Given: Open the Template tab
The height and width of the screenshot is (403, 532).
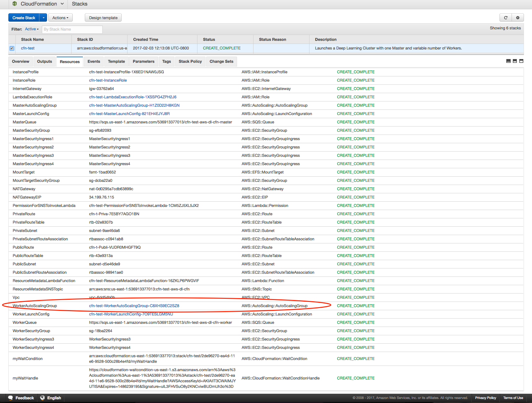Looking at the screenshot, I should tap(116, 61).
